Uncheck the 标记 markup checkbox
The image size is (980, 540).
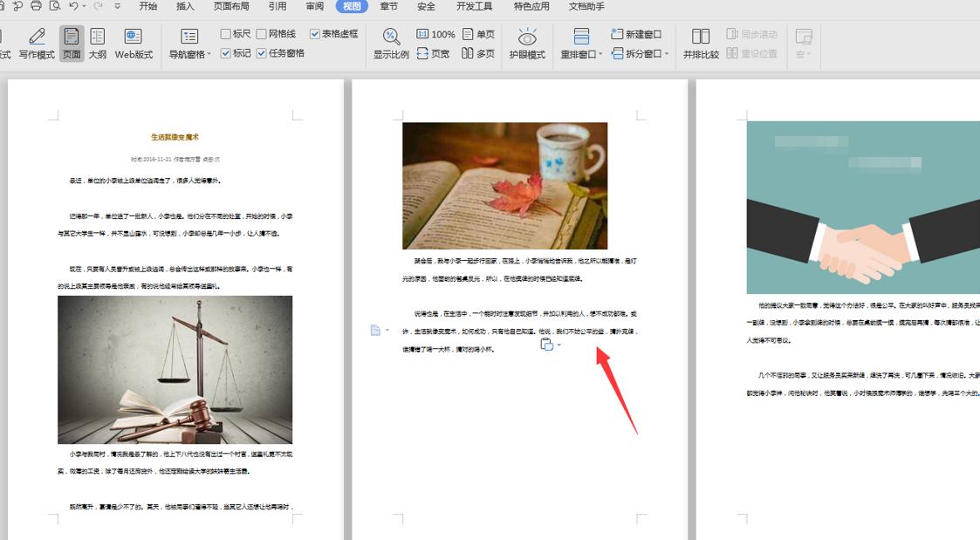226,54
